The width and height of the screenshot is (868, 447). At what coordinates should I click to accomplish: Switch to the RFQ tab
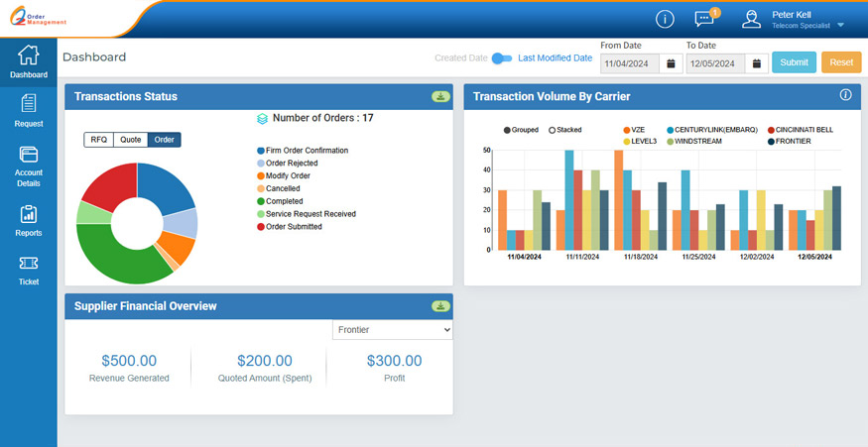(98, 140)
